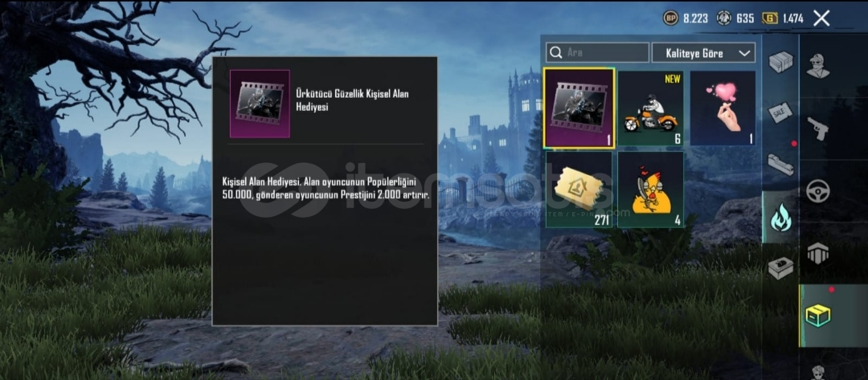Open the yellow inventory box section
868x380 pixels.
[817, 316]
